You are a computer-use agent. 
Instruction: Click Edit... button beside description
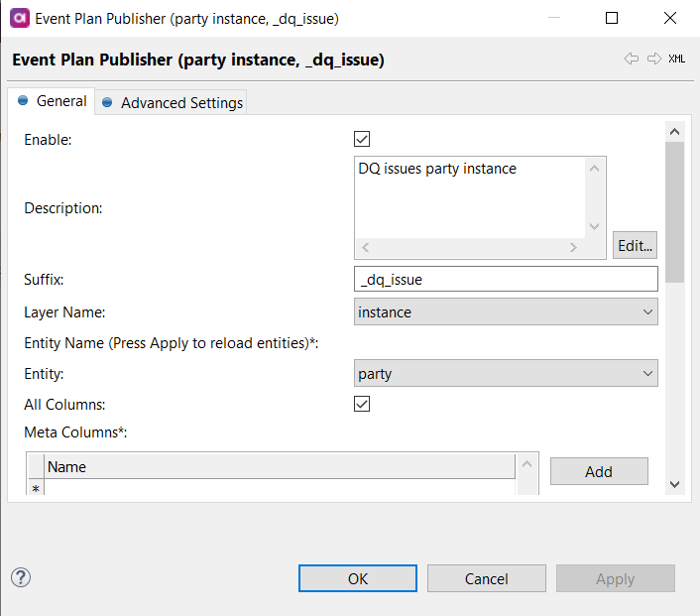pos(635,245)
